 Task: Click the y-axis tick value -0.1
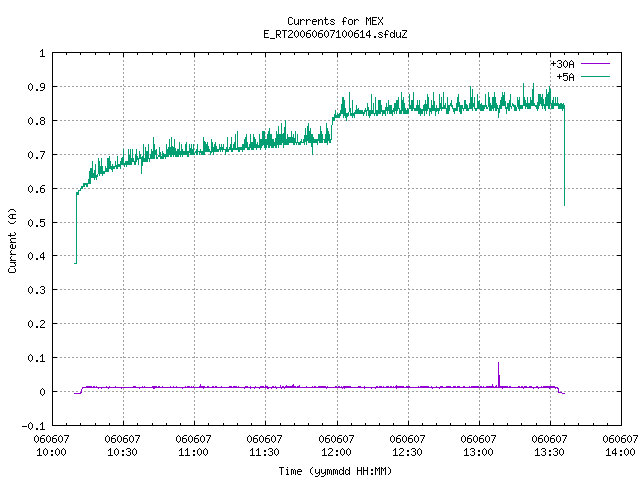point(33,426)
